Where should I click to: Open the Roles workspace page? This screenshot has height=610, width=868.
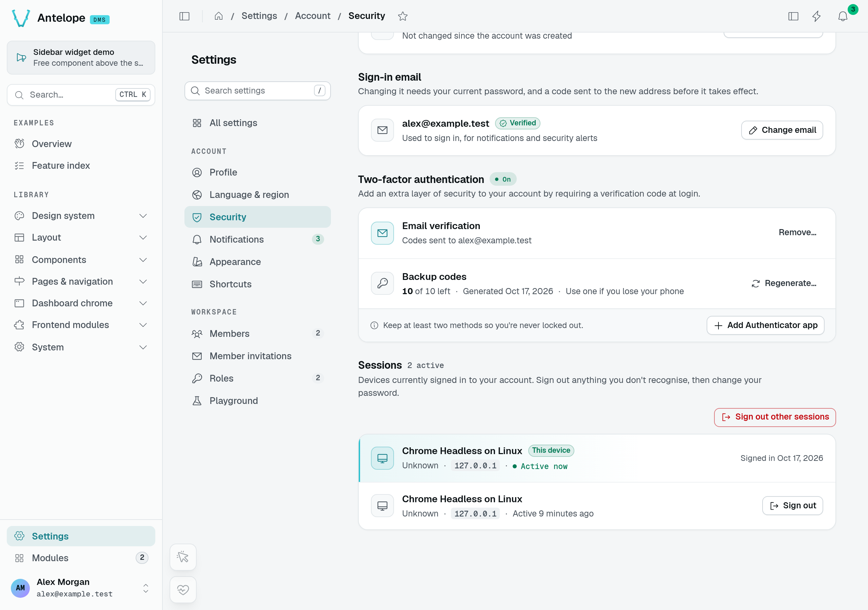coord(257,378)
